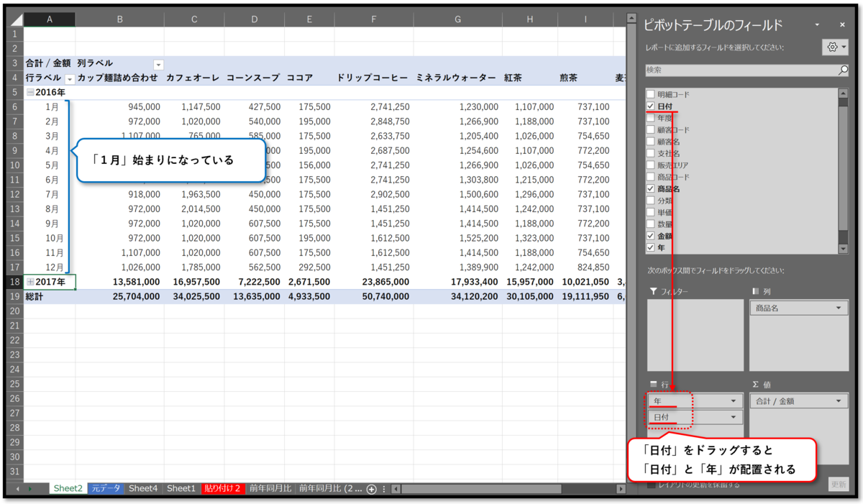Check the 支社名 field

click(x=651, y=153)
